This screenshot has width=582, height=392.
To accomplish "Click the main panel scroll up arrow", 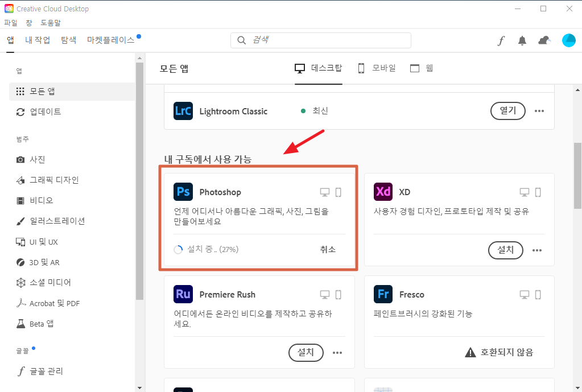I will point(578,90).
